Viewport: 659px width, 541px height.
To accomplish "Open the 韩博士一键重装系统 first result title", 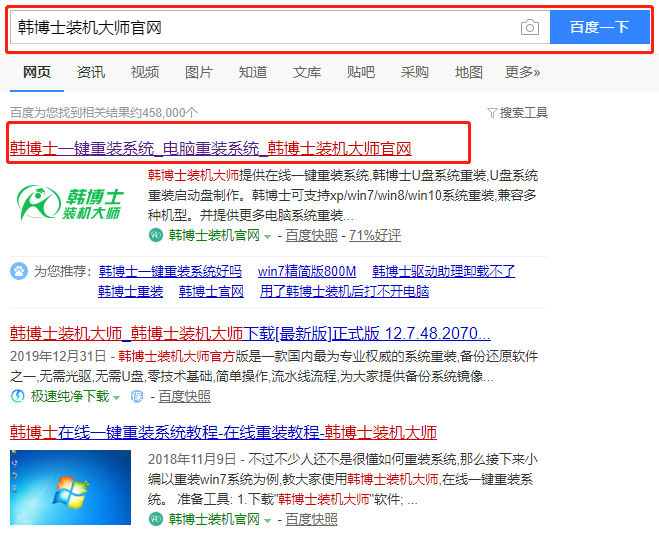I will pos(211,148).
